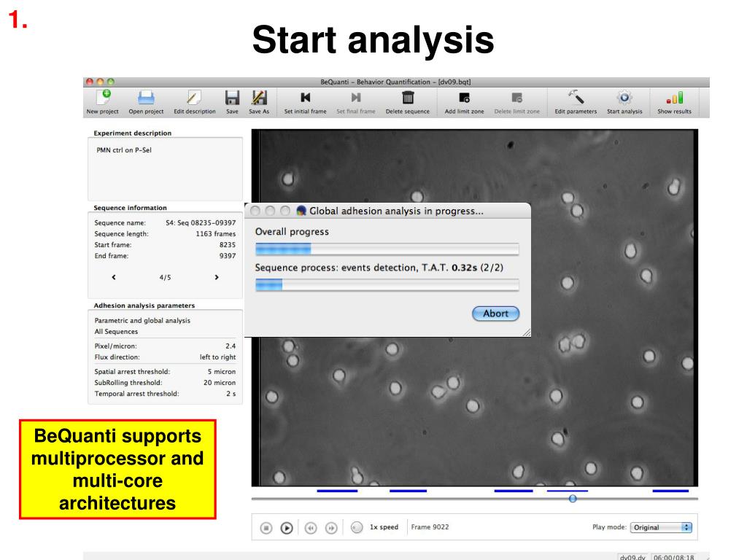Click the 1163 frames value

coord(215,234)
